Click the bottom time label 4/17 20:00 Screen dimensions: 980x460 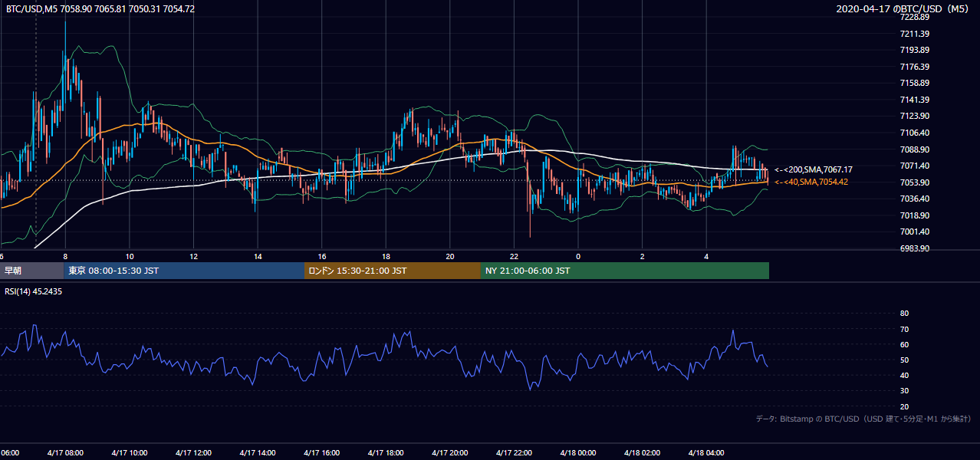(449, 453)
